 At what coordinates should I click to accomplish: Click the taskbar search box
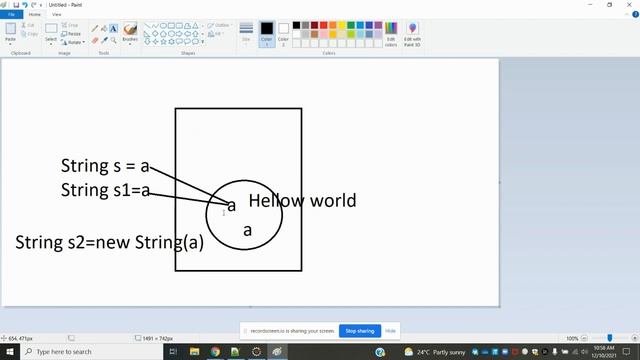(91, 351)
